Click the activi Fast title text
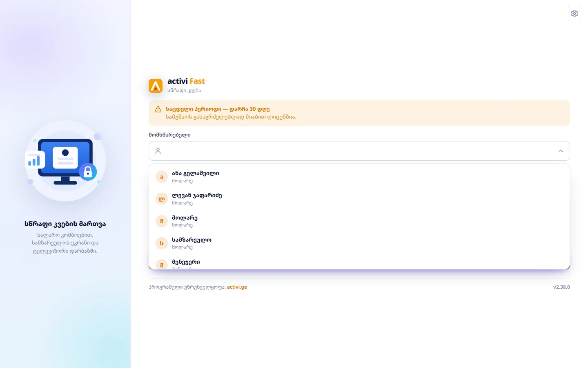Image resolution: width=588 pixels, height=368 pixels. [x=186, y=81]
